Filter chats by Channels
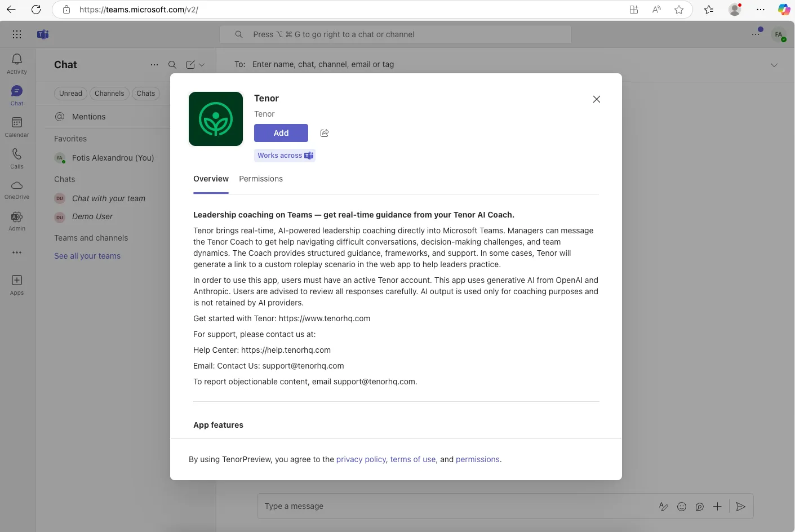Screen dimensions: 795x532 (109, 94)
